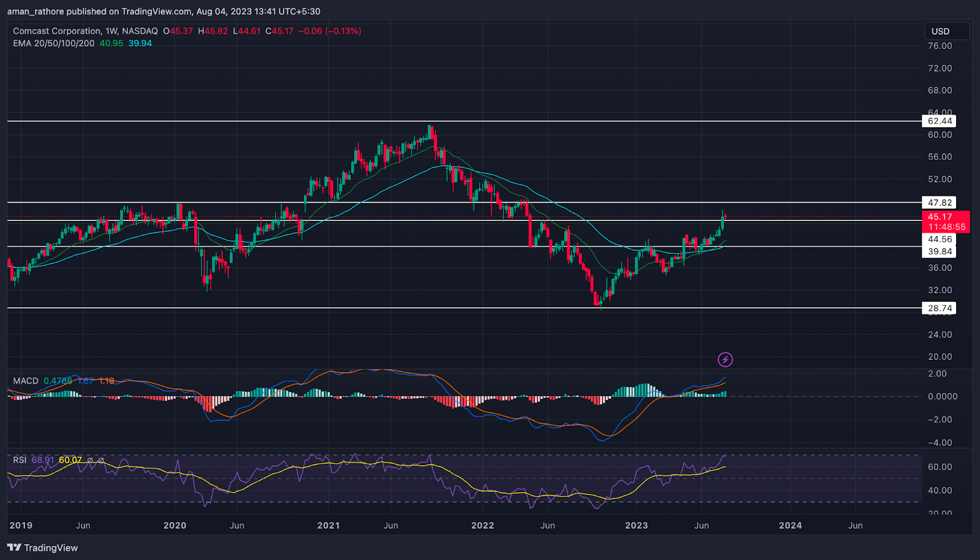Click the aman_rathore published header text
980x560 pixels.
pos(164,11)
